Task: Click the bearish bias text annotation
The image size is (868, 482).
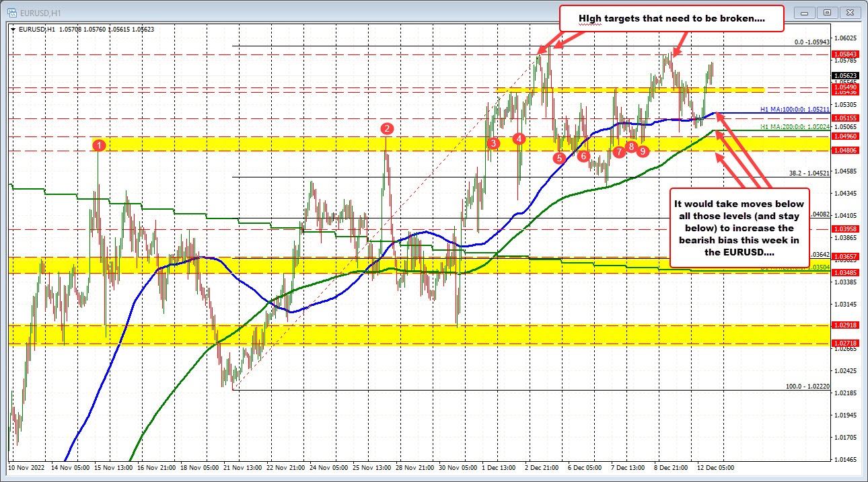Action: (739, 227)
